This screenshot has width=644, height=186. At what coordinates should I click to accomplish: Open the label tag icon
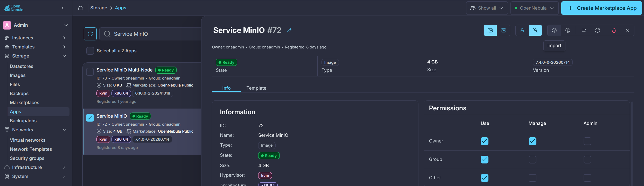pos(584,30)
